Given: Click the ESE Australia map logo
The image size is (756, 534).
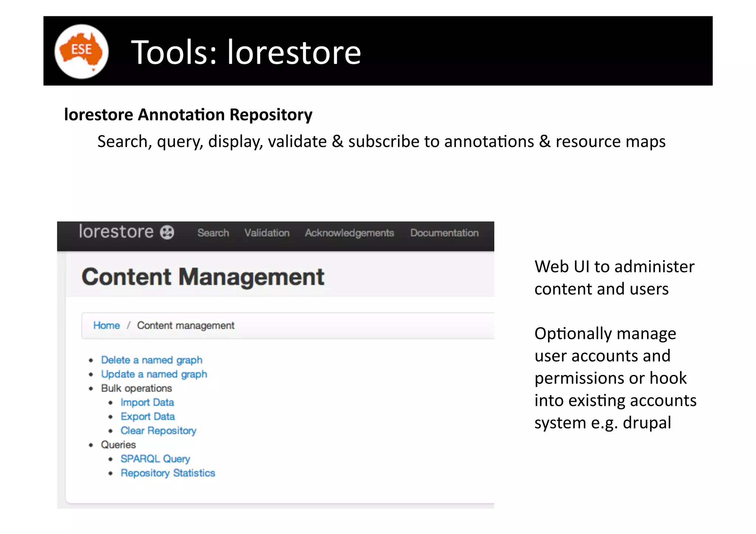Looking at the screenshot, I should pyautogui.click(x=82, y=51).
